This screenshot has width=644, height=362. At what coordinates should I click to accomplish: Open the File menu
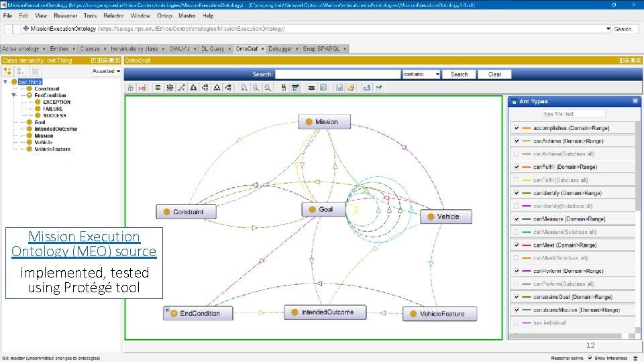(x=8, y=15)
